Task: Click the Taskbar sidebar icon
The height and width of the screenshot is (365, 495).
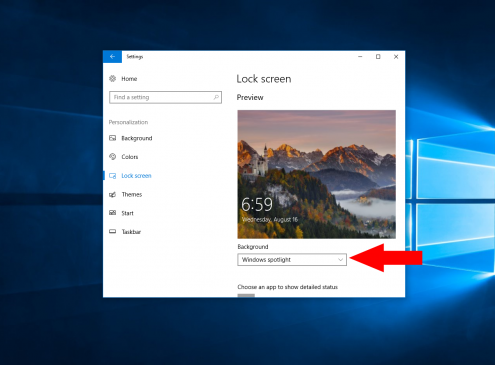Action: tap(113, 232)
